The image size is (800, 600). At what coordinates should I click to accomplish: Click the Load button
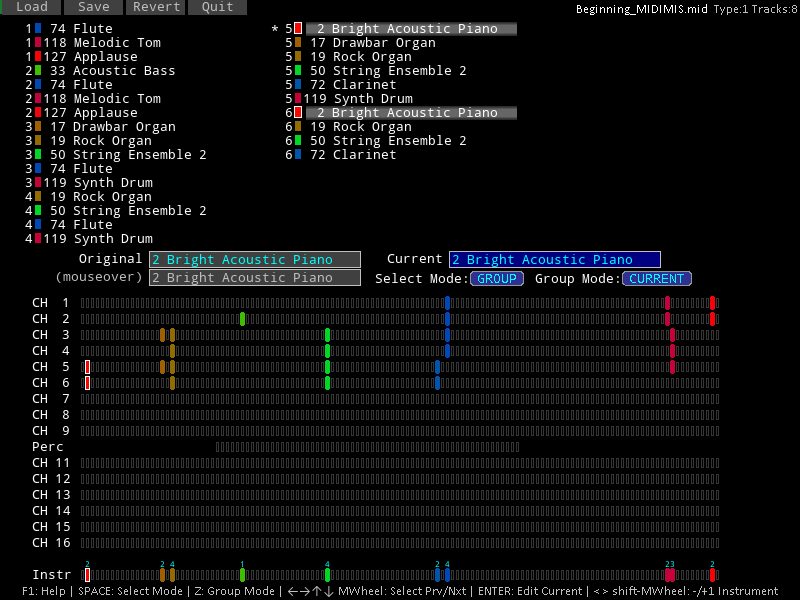pyautogui.click(x=32, y=7)
